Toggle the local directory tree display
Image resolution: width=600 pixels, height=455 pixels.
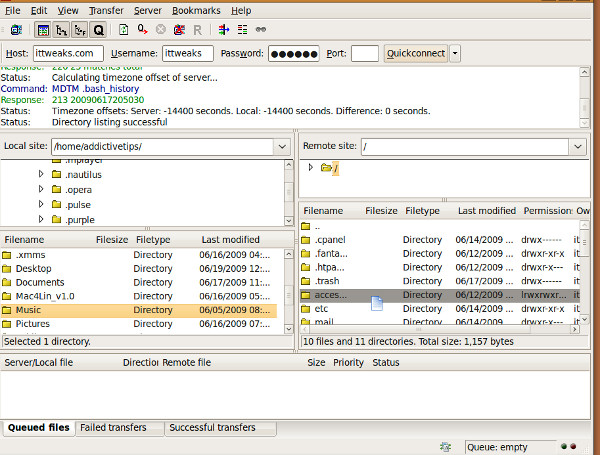tap(61, 30)
